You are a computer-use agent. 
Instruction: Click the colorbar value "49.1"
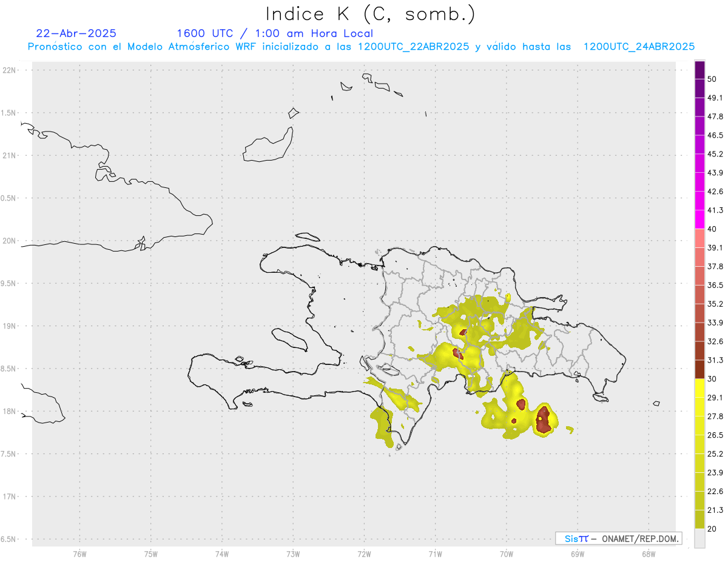pyautogui.click(x=715, y=98)
